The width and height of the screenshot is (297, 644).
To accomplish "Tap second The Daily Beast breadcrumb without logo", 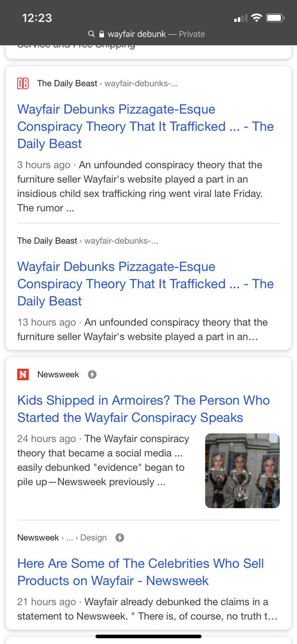I will [x=88, y=241].
